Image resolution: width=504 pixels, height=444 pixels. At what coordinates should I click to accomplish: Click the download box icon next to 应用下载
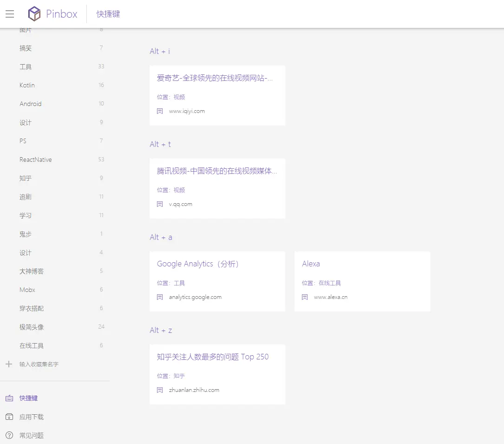[9, 417]
